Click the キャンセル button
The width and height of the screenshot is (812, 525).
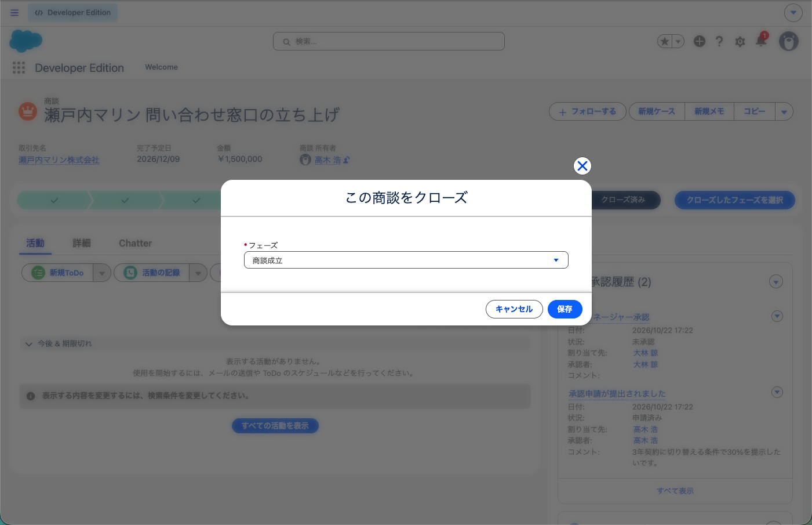point(514,309)
